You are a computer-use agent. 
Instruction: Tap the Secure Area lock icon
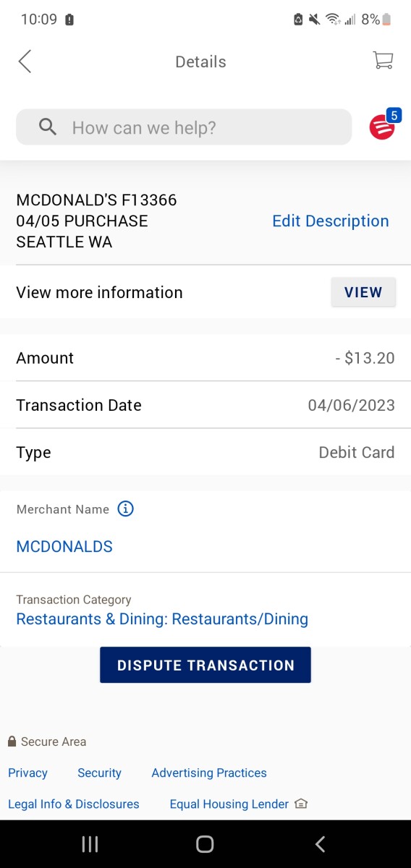point(12,741)
